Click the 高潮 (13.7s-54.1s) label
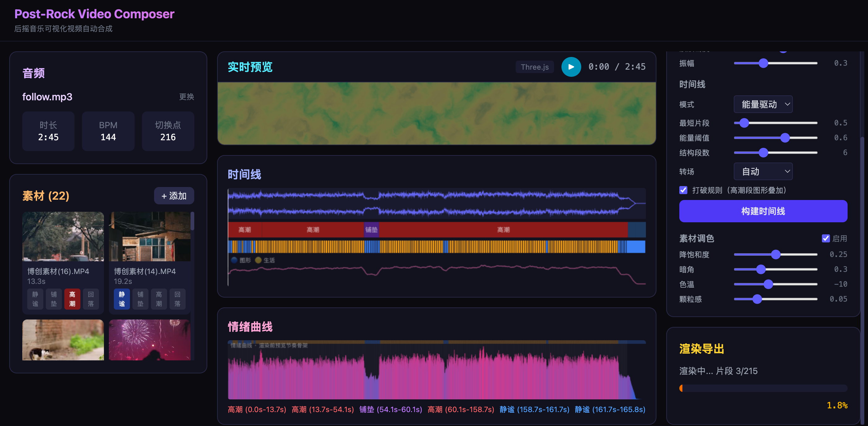The width and height of the screenshot is (868, 426). pos(322,409)
